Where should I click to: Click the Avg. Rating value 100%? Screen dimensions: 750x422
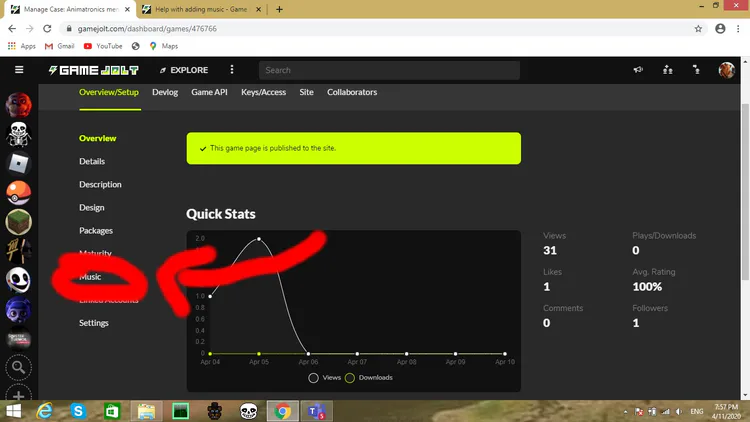(x=647, y=287)
